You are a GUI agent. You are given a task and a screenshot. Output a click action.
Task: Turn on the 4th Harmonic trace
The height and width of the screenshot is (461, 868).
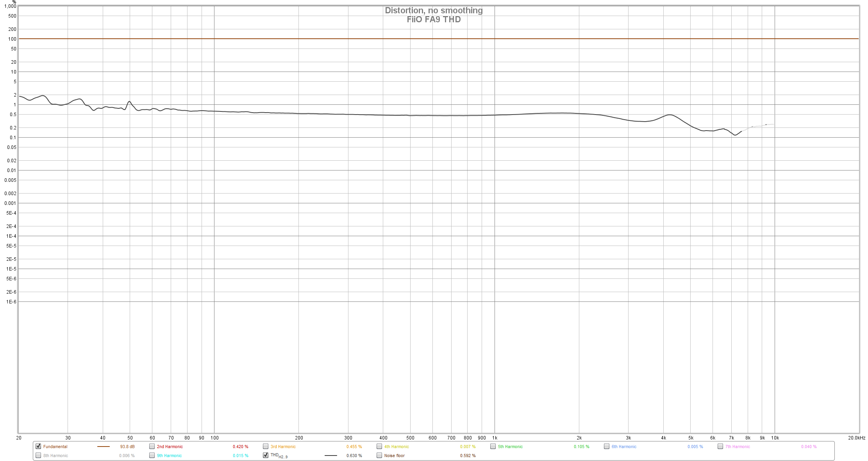[379, 446]
